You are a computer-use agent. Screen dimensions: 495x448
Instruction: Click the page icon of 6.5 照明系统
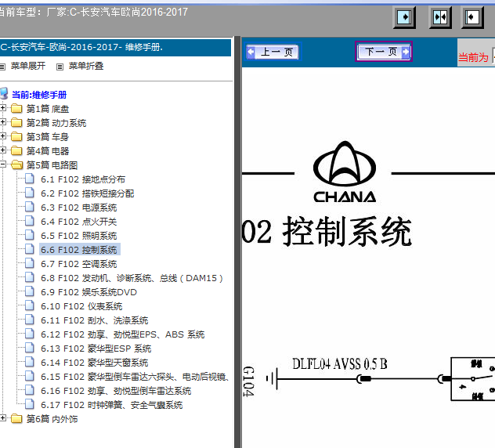pyautogui.click(x=30, y=235)
